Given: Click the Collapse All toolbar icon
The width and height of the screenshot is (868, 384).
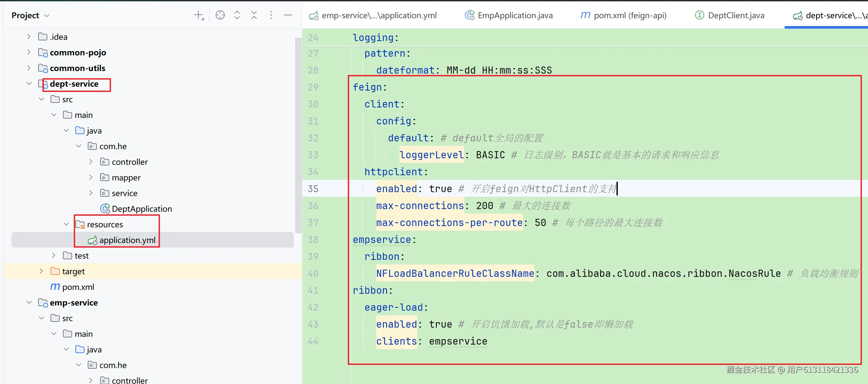Looking at the screenshot, I should click(254, 15).
